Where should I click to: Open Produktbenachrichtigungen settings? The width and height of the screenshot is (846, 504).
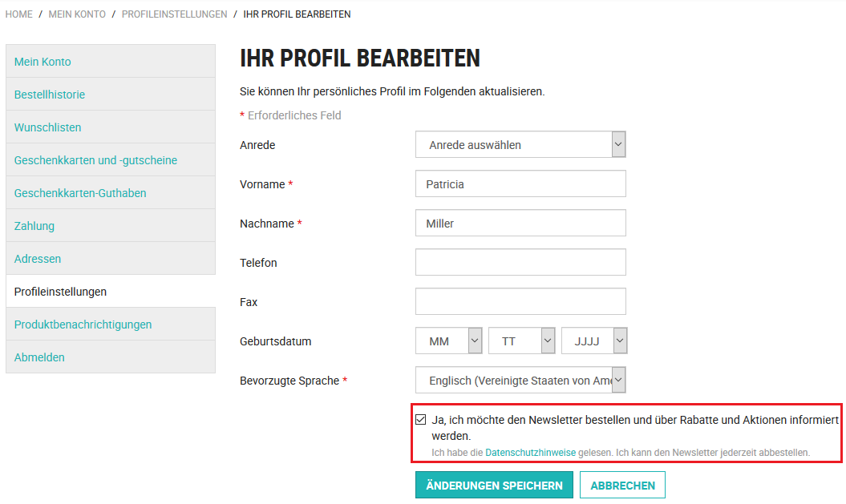(82, 324)
